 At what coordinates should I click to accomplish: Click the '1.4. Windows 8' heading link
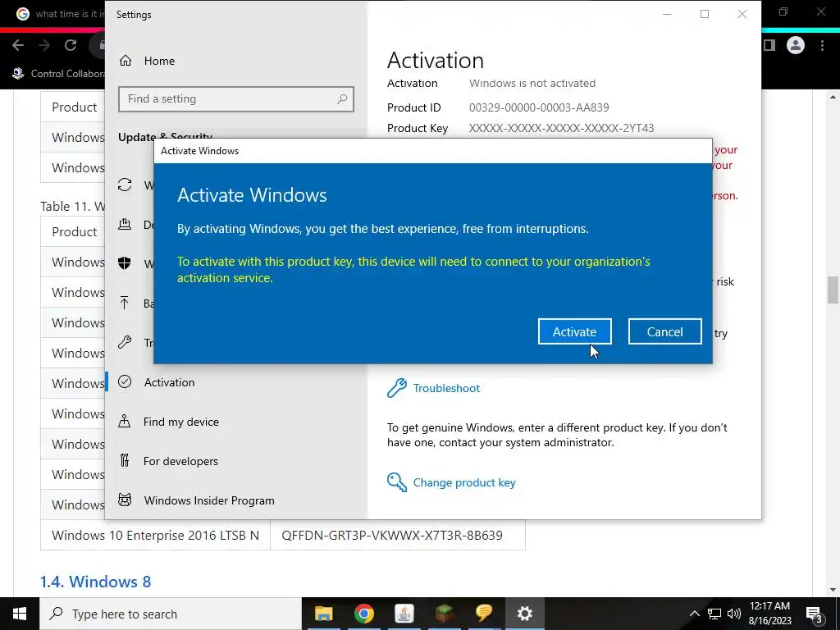(x=95, y=582)
